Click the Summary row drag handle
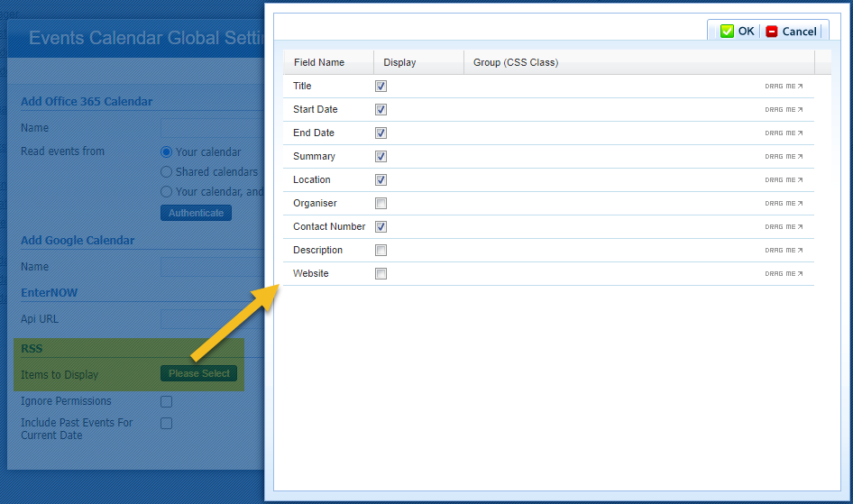This screenshot has width=853, height=504. click(784, 156)
